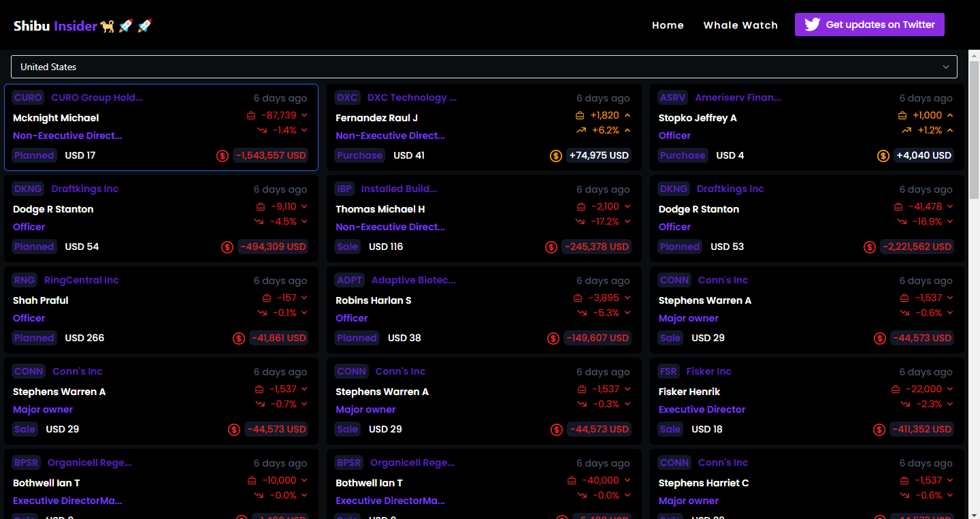Click the uptrend arrow icon beside +6.2%
This screenshot has width=980, height=519.
coord(581,130)
